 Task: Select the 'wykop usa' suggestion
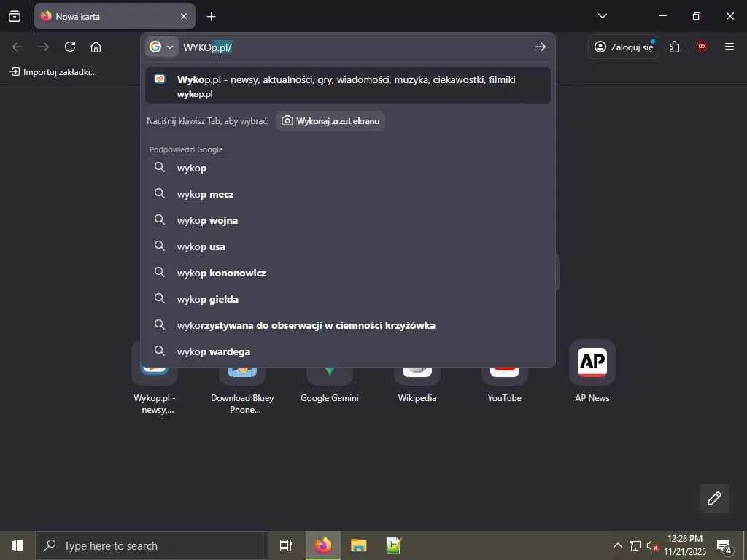pyautogui.click(x=348, y=246)
